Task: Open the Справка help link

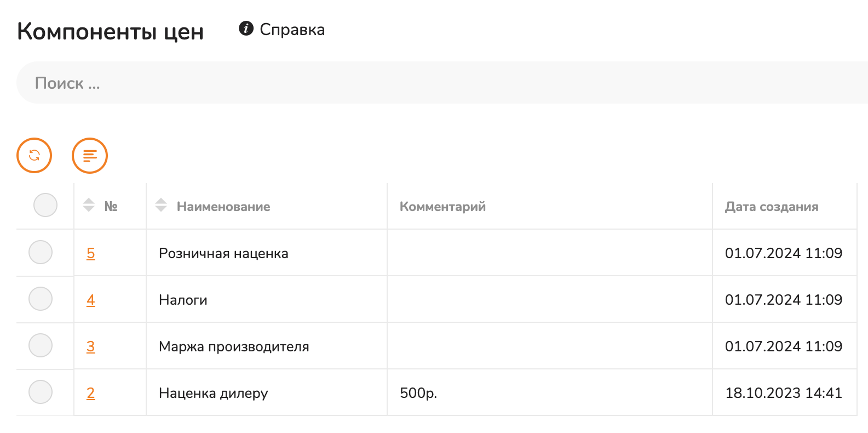Action: coord(292,29)
